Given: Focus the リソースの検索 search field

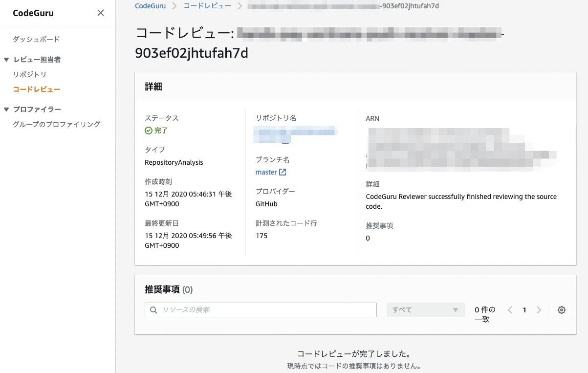Looking at the screenshot, I should (261, 310).
